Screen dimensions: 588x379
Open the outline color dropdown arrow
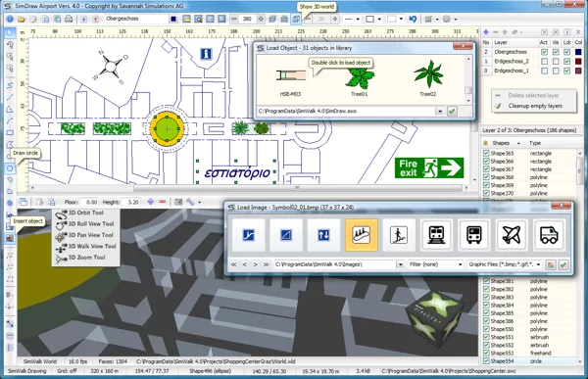(x=380, y=19)
